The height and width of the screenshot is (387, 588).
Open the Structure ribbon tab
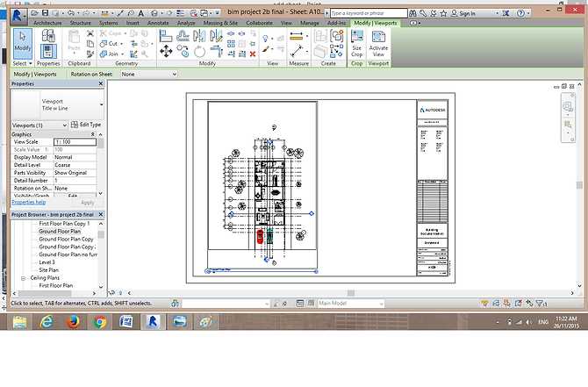coord(80,23)
